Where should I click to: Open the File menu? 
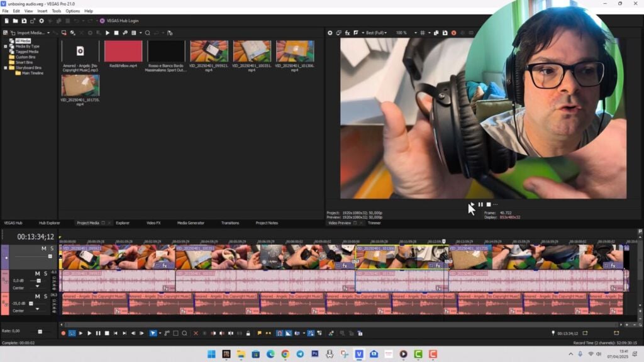point(5,11)
